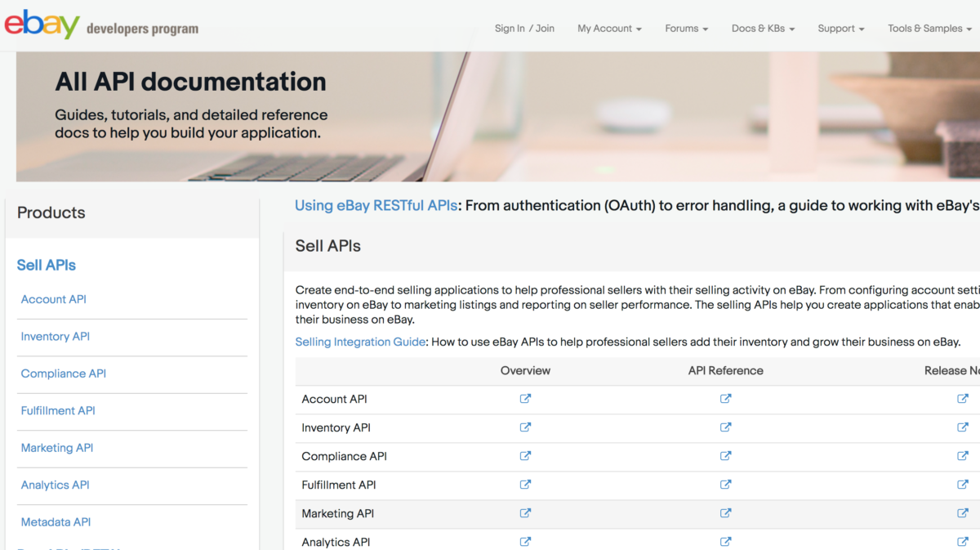Open the Compliance API Overview external link

point(525,456)
